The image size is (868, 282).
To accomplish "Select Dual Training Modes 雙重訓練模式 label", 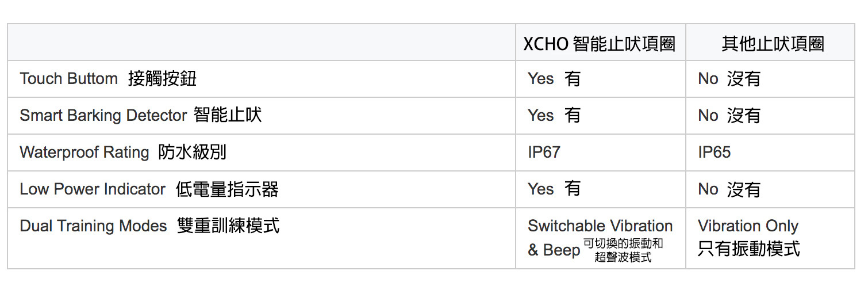I will (x=149, y=226).
